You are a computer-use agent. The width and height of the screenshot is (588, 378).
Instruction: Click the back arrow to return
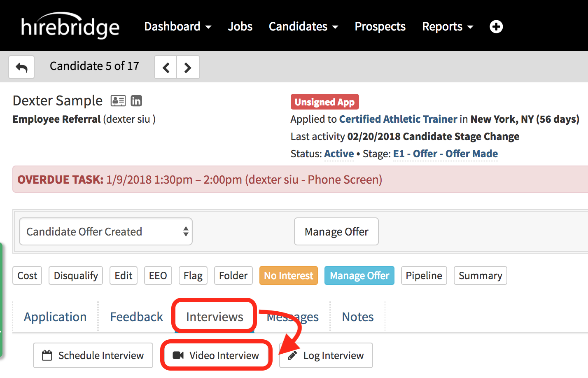(21, 67)
